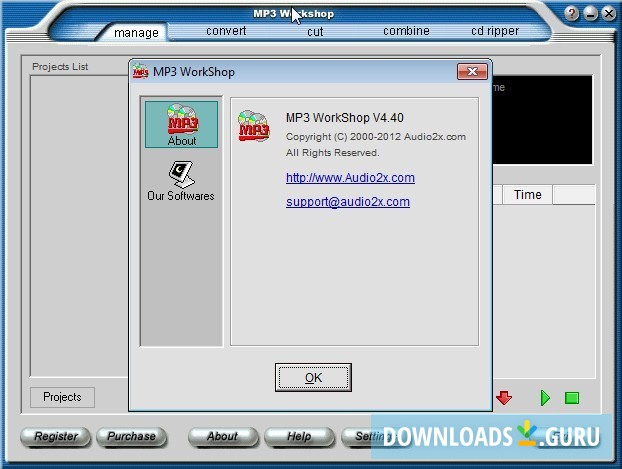Open the cd ripper tab
This screenshot has width=622, height=469.
(495, 31)
